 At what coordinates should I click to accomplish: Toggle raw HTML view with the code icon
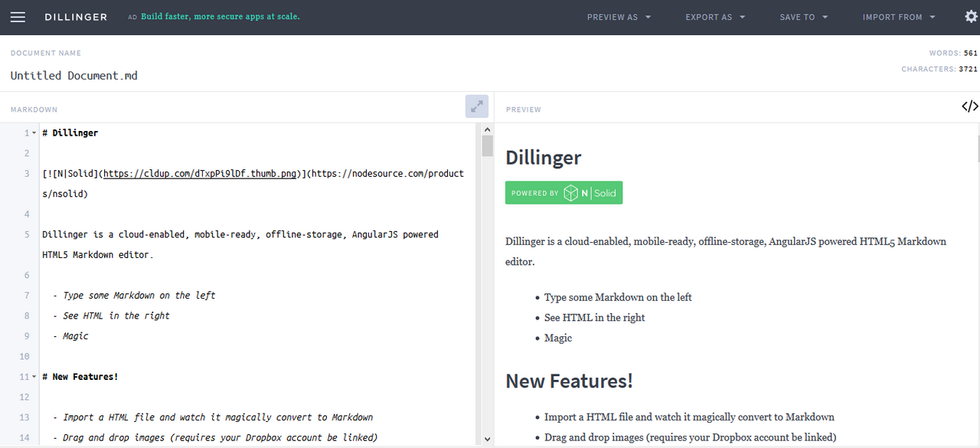pos(969,106)
